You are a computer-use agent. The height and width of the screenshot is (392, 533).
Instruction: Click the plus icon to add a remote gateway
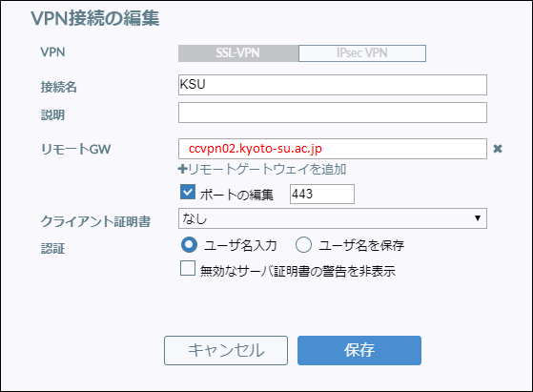point(182,169)
